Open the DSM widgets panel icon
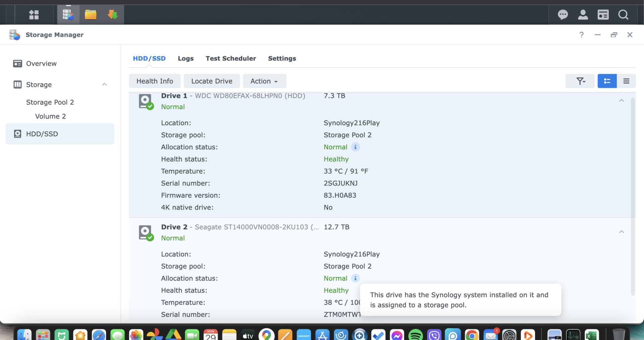 pos(603,15)
